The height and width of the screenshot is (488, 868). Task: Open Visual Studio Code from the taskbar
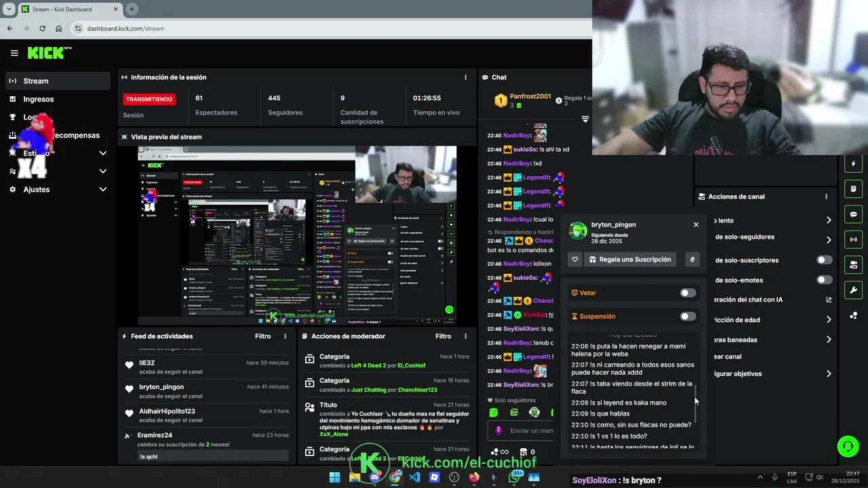click(x=414, y=477)
